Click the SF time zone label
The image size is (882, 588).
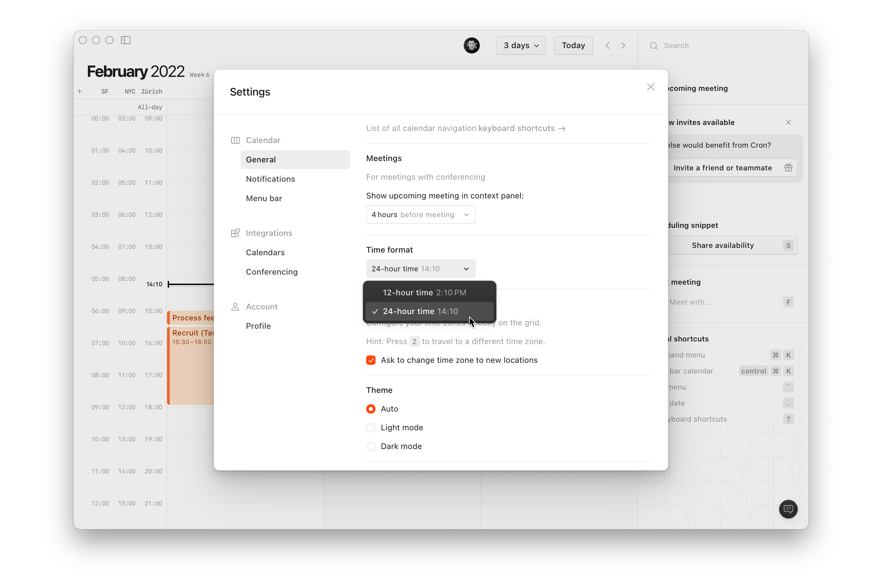click(x=105, y=91)
